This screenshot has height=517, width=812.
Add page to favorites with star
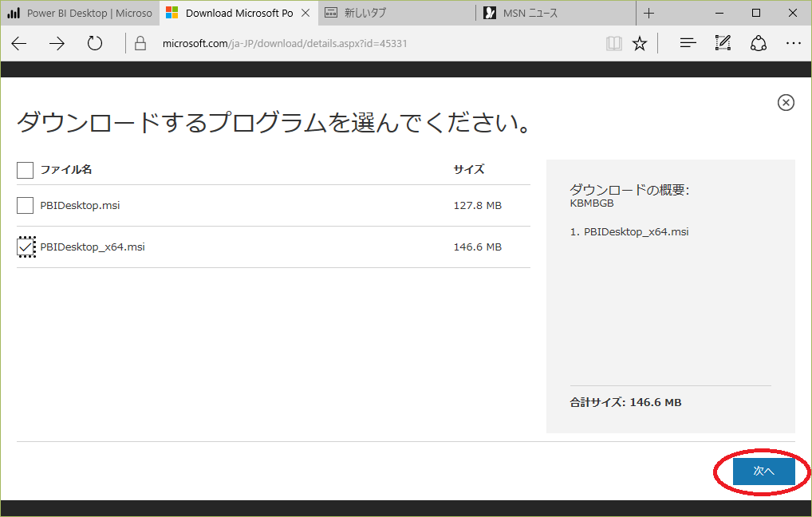(640, 44)
